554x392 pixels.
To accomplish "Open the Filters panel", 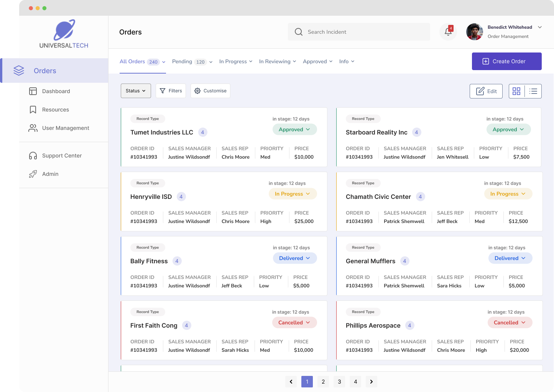I will [171, 91].
